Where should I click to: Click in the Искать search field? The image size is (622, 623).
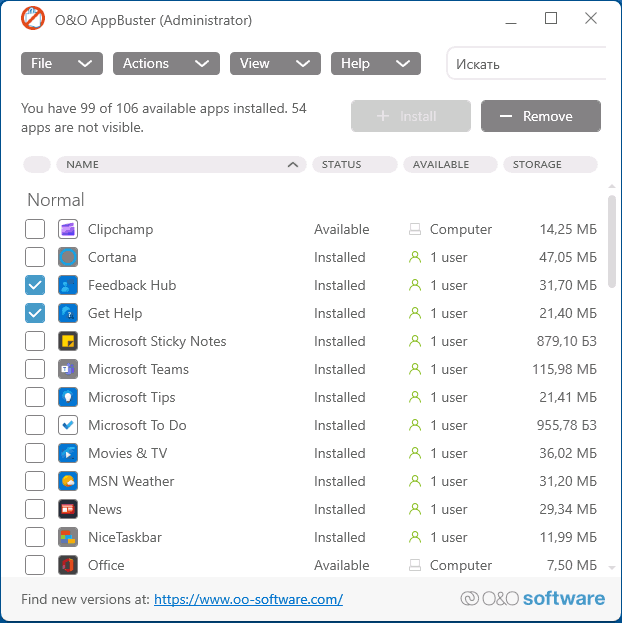(527, 64)
